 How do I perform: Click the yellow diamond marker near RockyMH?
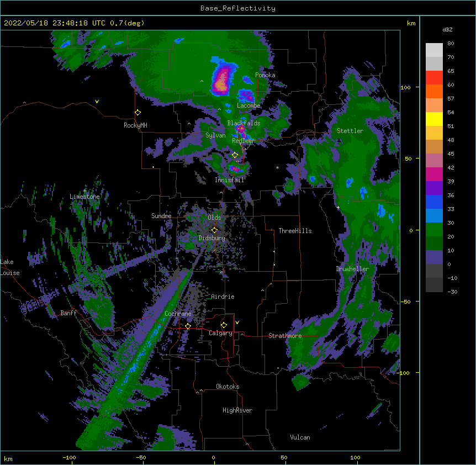pos(138,113)
